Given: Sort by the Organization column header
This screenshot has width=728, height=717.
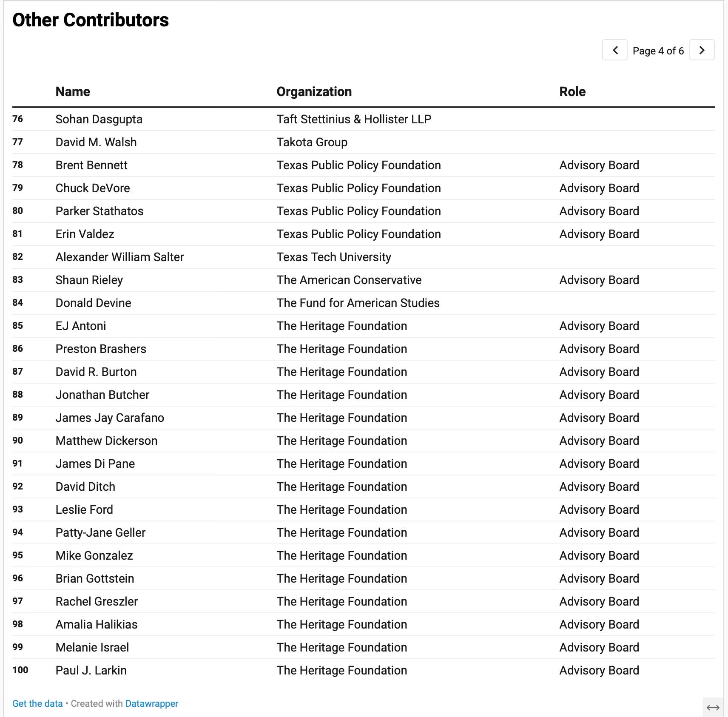Looking at the screenshot, I should [x=314, y=91].
